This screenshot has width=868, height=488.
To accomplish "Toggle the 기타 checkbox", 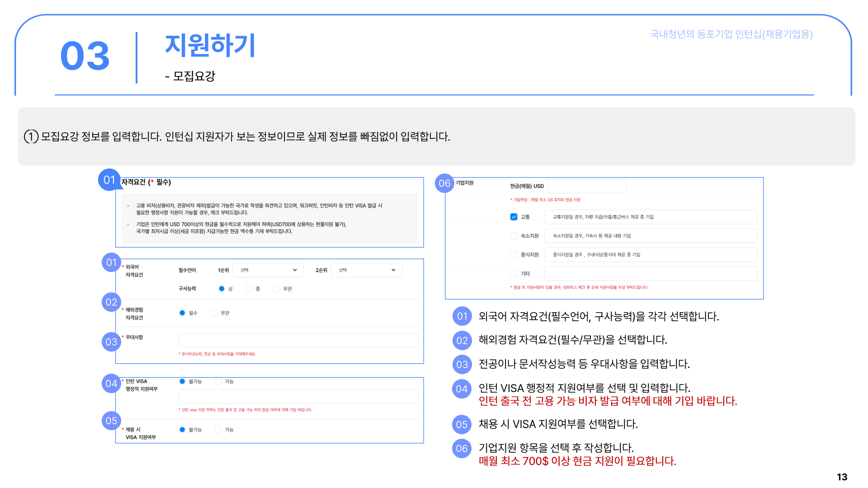I will point(514,273).
